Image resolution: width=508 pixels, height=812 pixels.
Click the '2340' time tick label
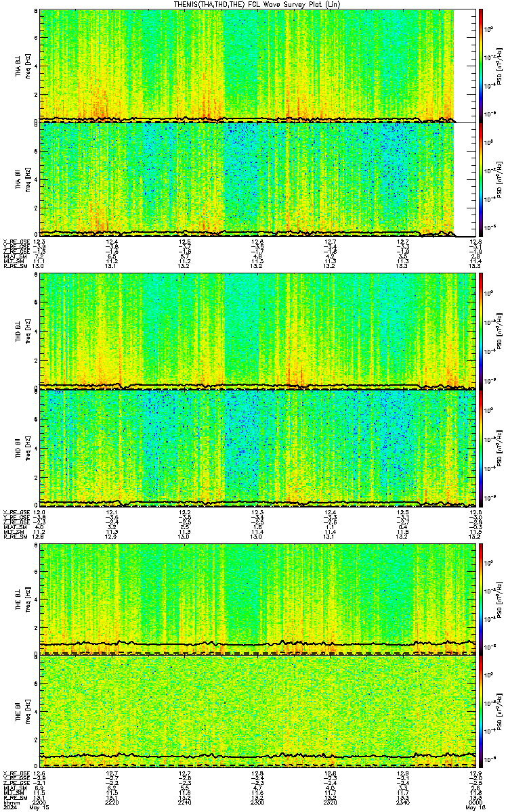(402, 801)
